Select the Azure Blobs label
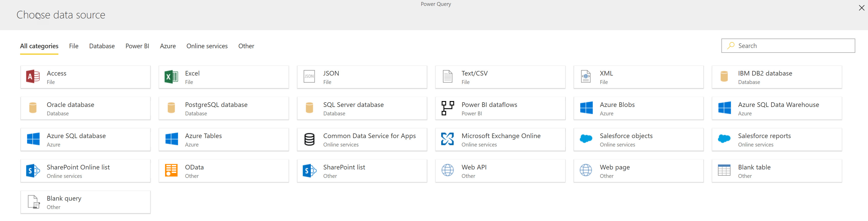This screenshot has height=221, width=868. tap(617, 105)
